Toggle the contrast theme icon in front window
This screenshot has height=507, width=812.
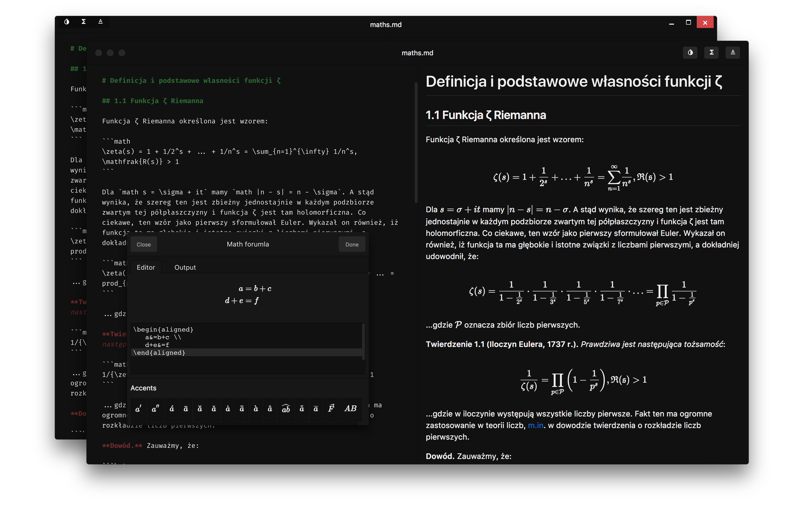690,52
